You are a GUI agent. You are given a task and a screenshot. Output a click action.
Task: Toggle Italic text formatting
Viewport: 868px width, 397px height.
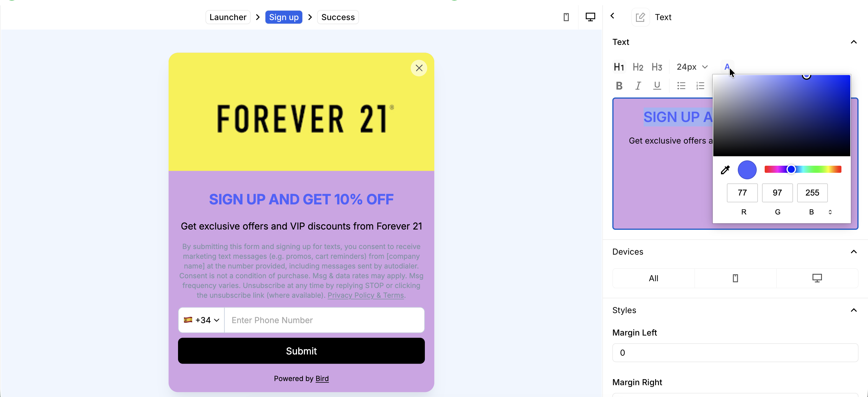638,86
